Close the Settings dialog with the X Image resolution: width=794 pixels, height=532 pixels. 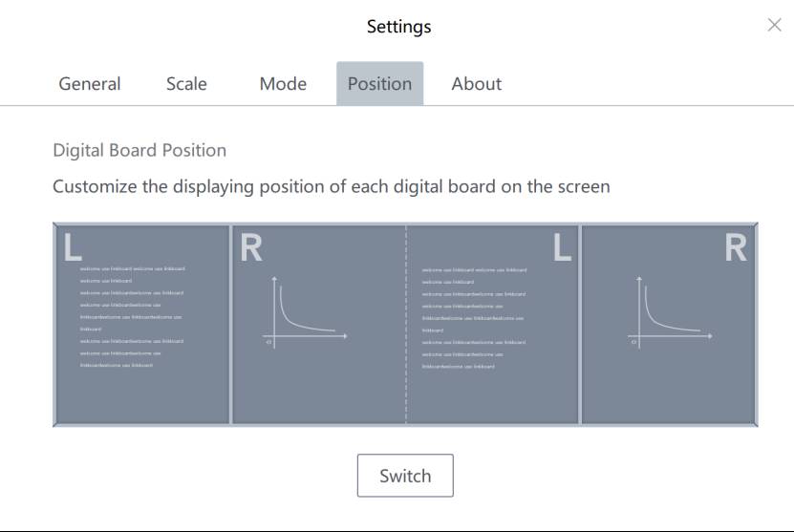coord(774,25)
